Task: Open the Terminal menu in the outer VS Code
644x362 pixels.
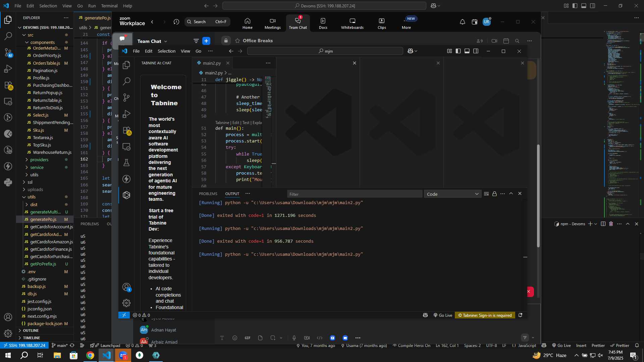Action: click(x=109, y=6)
